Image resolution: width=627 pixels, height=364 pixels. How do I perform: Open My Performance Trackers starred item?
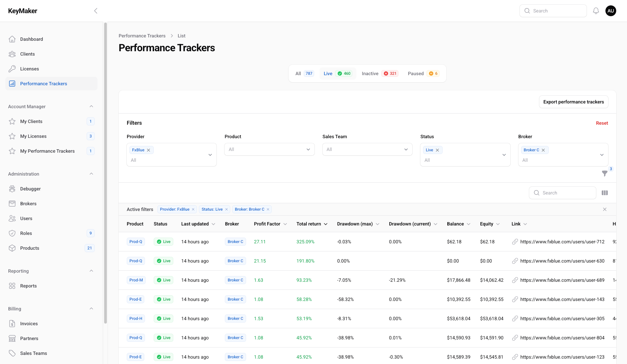[x=51, y=151]
